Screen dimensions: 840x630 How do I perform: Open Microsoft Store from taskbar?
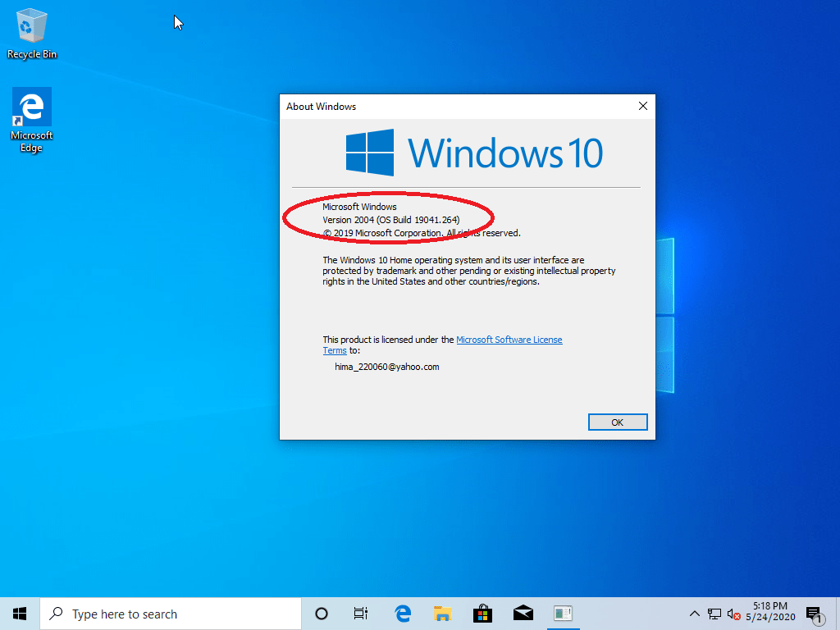482,614
